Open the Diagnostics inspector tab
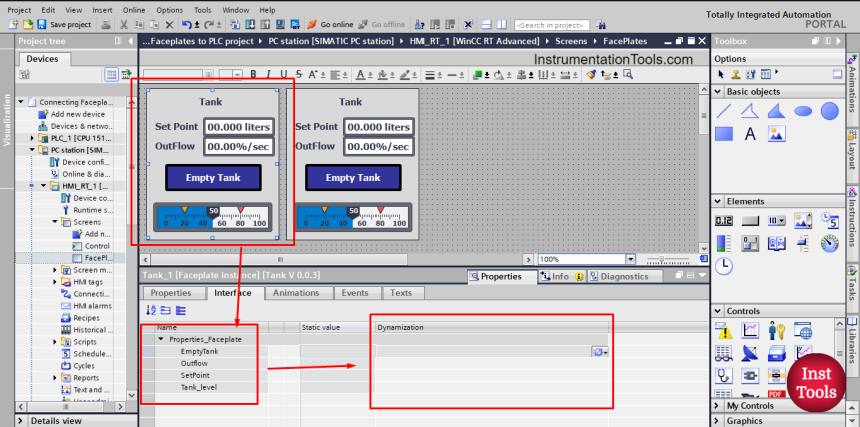Image resolution: width=860 pixels, height=427 pixels. click(624, 276)
